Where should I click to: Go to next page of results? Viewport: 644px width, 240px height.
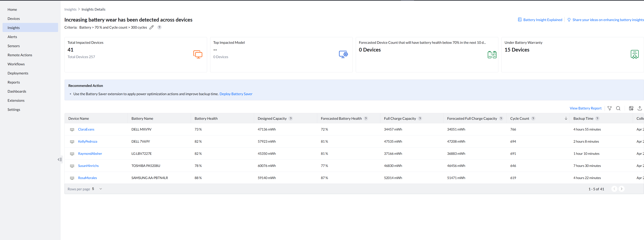point(621,189)
